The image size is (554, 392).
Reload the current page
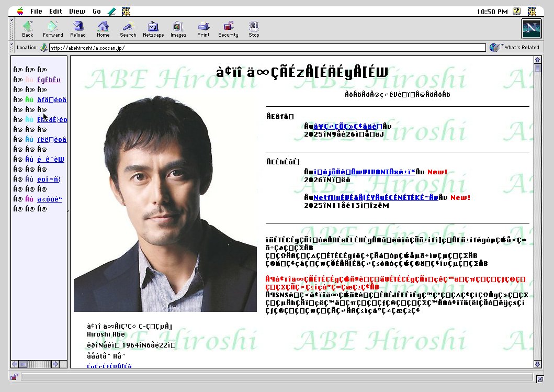coord(78,29)
